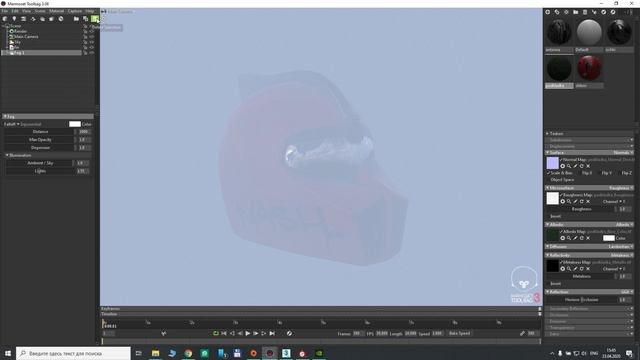Click the magnifier icon under Normal Map
The width and height of the screenshot is (640, 360).
(x=569, y=166)
